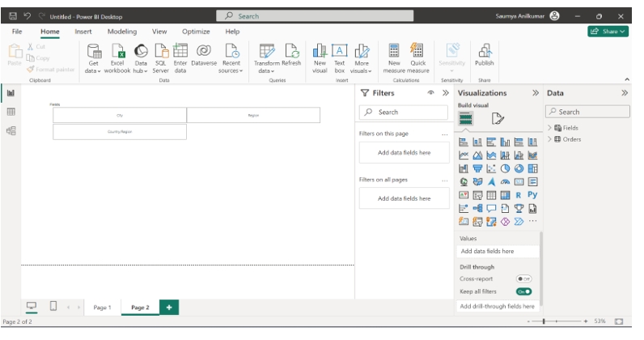Insert the Power Automate visual

coord(519,222)
